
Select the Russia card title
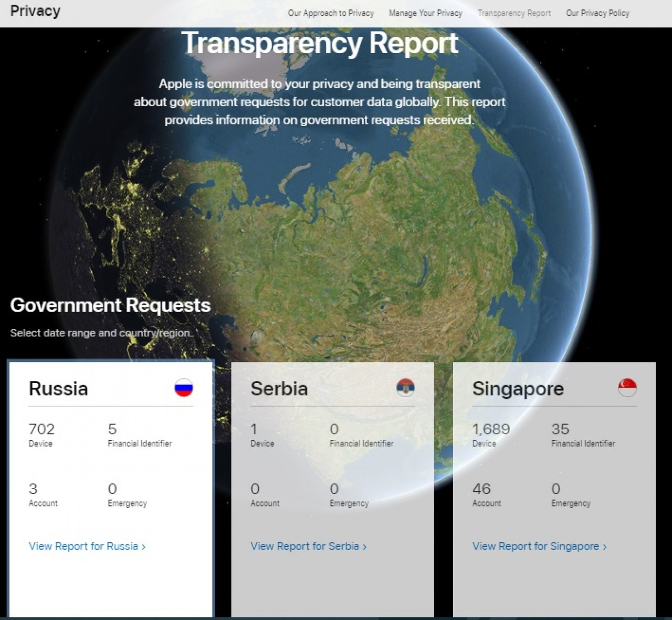coord(58,389)
